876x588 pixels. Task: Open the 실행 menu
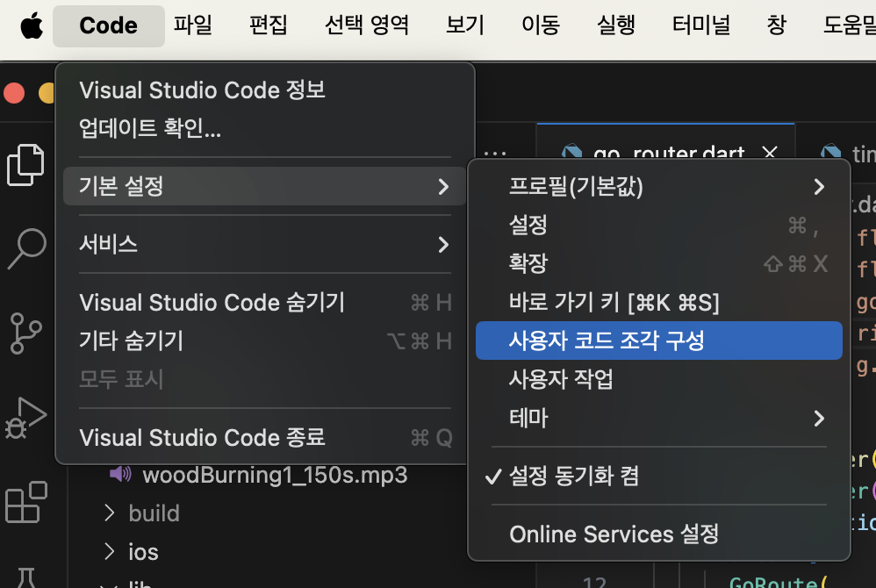point(616,25)
